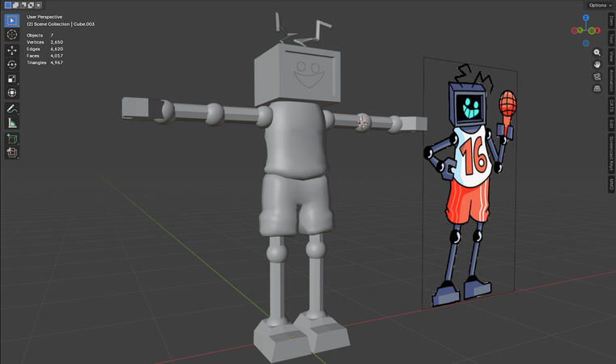Click the 'Scene Collection | Cube.003' text

click(65, 24)
